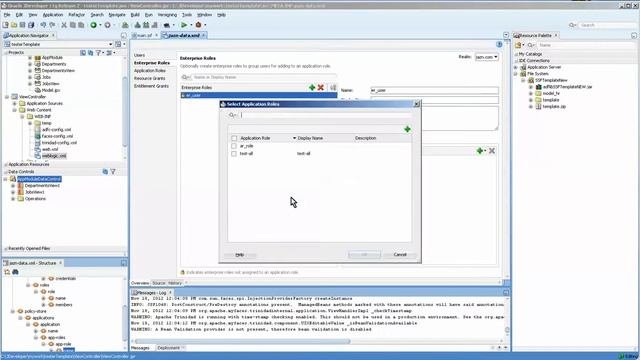The width and height of the screenshot is (640, 360).
Task: Click the Data Controls refresh icon
Action: coord(105,172)
